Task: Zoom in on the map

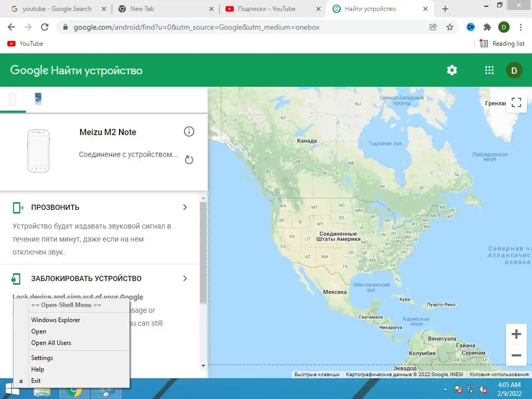Action: (516, 334)
